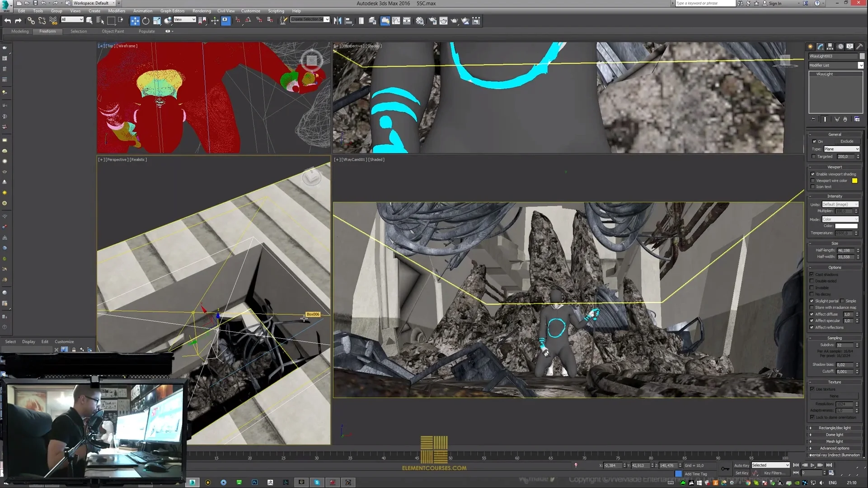Click Sign In link in title bar
This screenshot has height=488, width=868.
[775, 3]
